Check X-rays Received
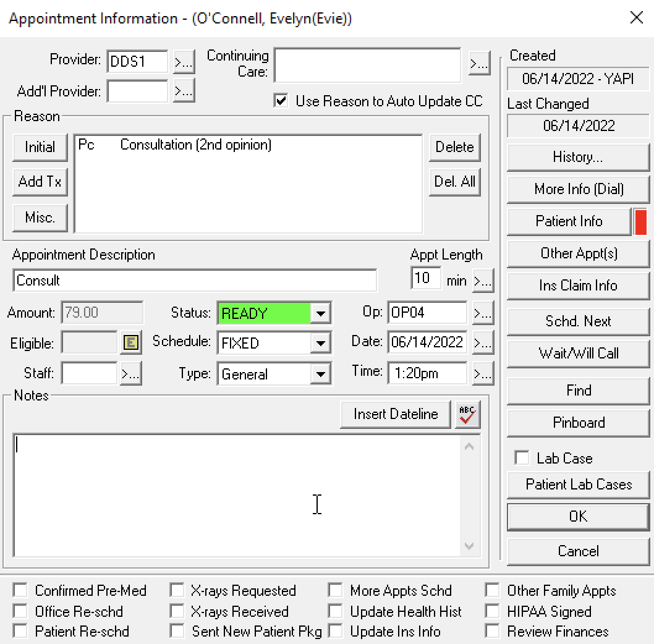Screen dimensions: 654x644 (x=177, y=611)
